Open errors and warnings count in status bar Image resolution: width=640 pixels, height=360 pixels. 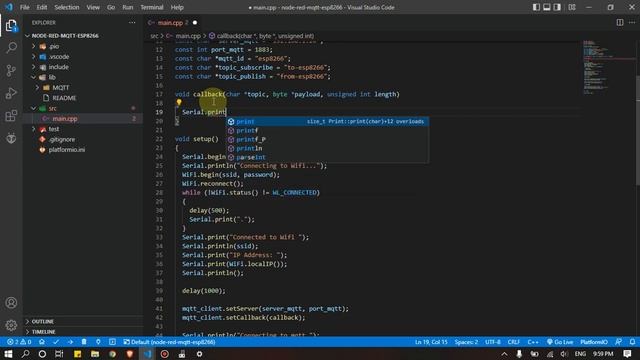pyautogui.click(x=19, y=342)
